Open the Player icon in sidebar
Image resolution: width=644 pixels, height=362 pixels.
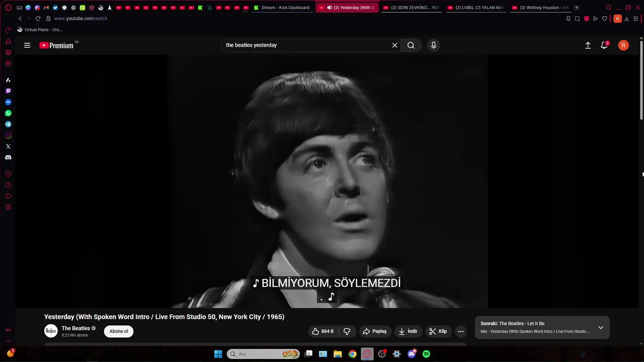(8, 174)
